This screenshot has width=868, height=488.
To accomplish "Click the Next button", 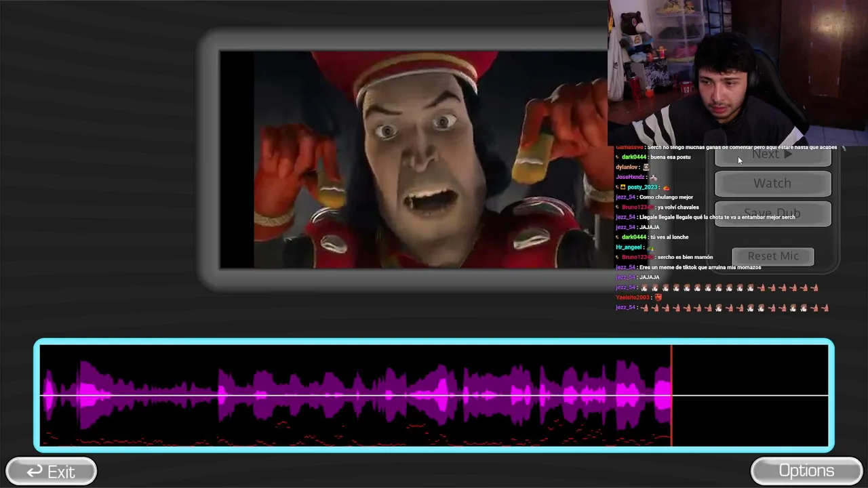I will coord(772,156).
